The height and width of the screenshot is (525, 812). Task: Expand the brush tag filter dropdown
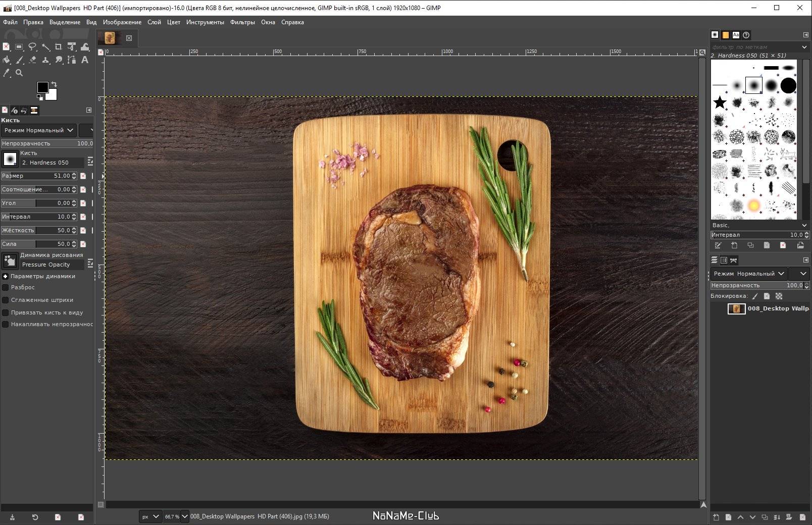[x=804, y=47]
